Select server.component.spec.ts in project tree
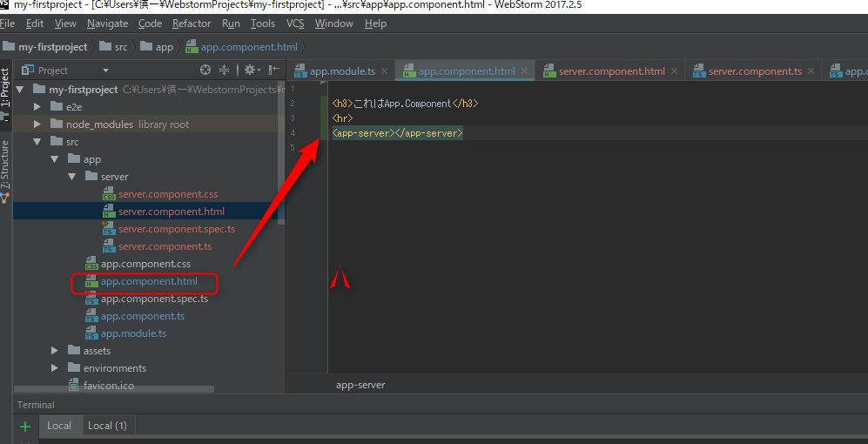Viewport: 868px width, 444px height. tap(170, 229)
